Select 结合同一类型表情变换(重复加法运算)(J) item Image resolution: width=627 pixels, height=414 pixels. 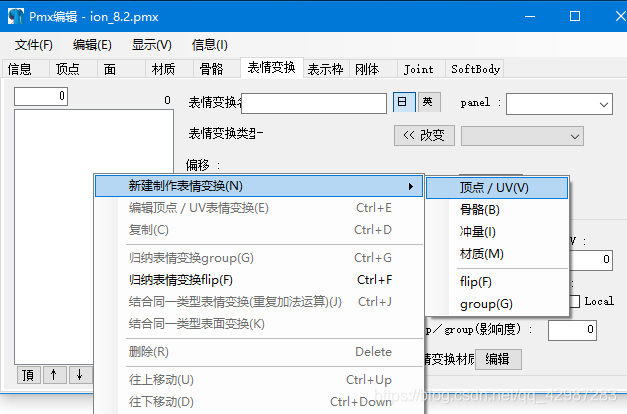click(x=259, y=302)
